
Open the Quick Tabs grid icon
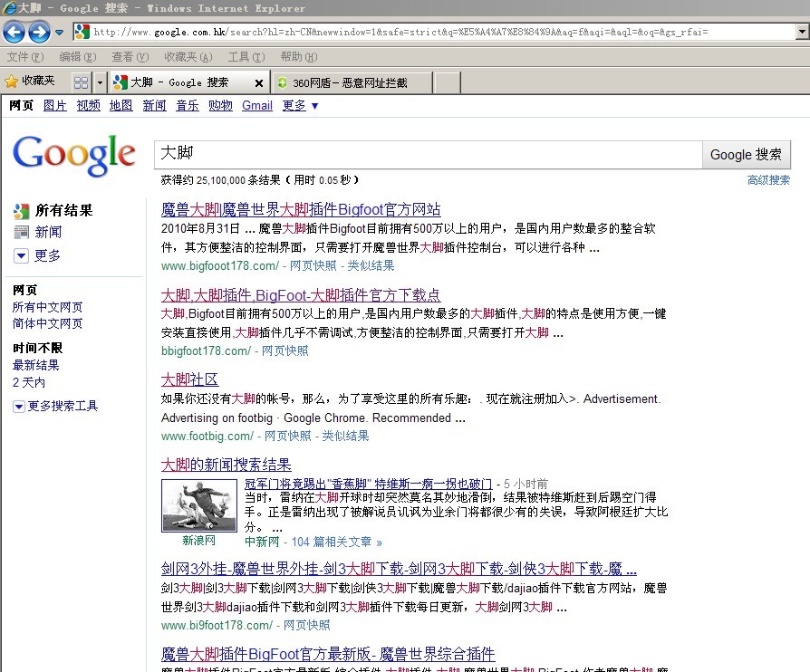point(82,82)
